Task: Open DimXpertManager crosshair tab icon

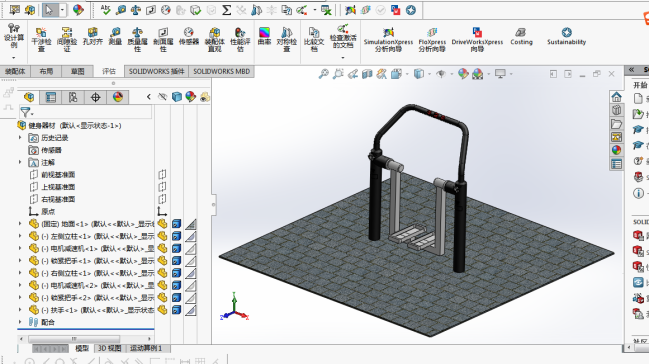Action: coord(95,97)
